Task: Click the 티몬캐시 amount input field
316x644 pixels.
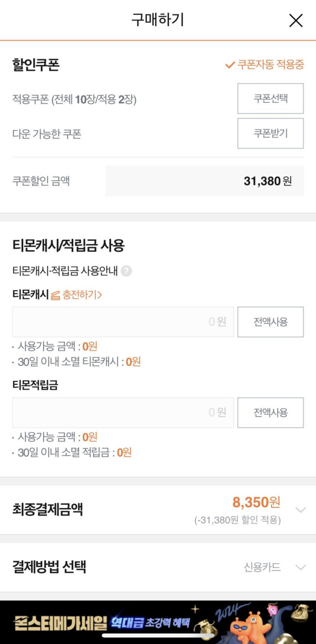Action: 123,322
